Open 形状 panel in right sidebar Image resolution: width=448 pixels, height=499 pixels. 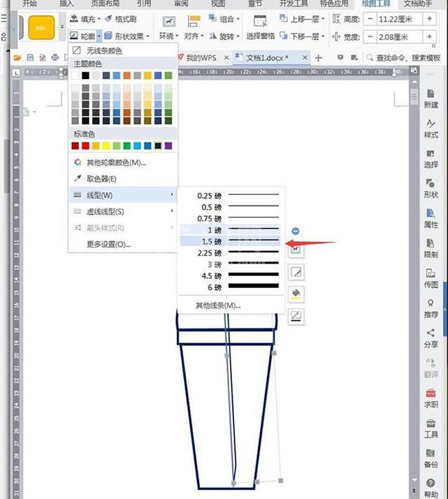[431, 189]
